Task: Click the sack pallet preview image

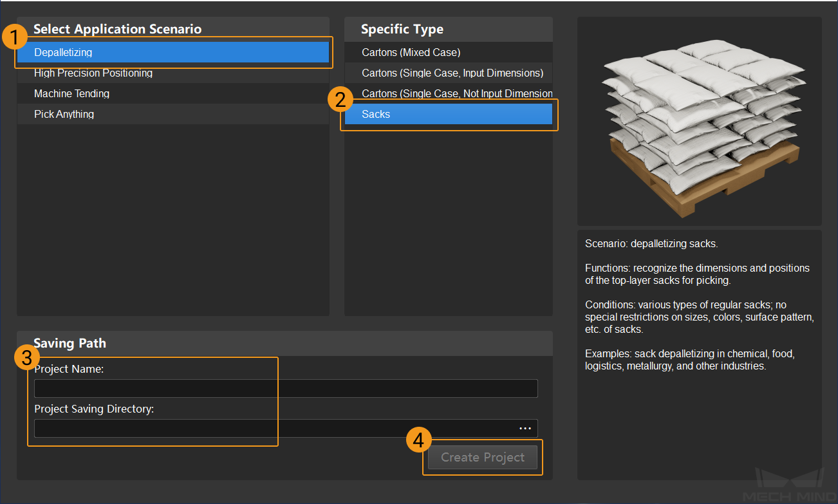Action: pyautogui.click(x=699, y=119)
